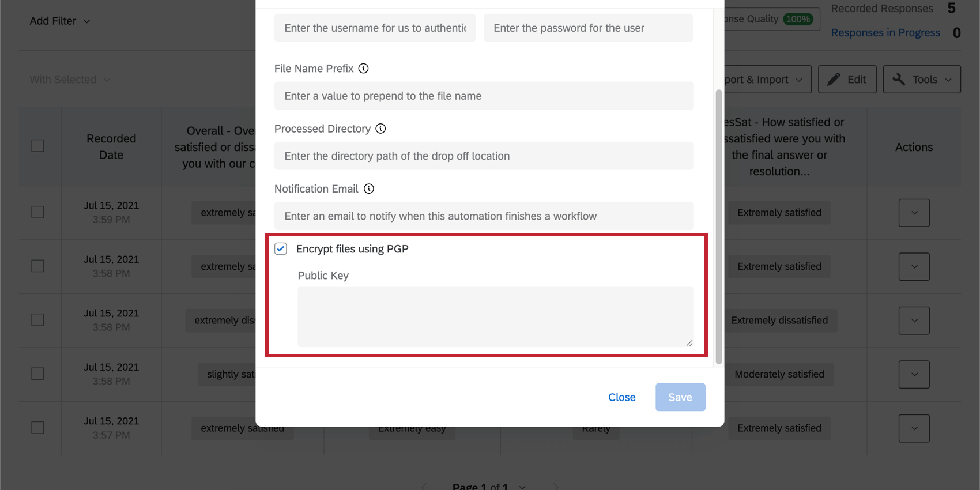Check the select-all responses checkbox in table header
The height and width of the screenshot is (490, 980).
(37, 146)
